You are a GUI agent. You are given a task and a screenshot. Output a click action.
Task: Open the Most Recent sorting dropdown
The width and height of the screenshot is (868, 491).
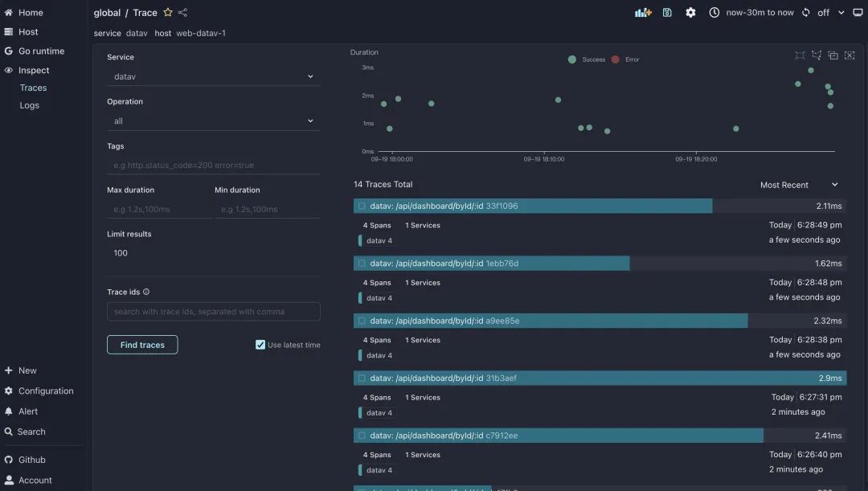pos(793,184)
